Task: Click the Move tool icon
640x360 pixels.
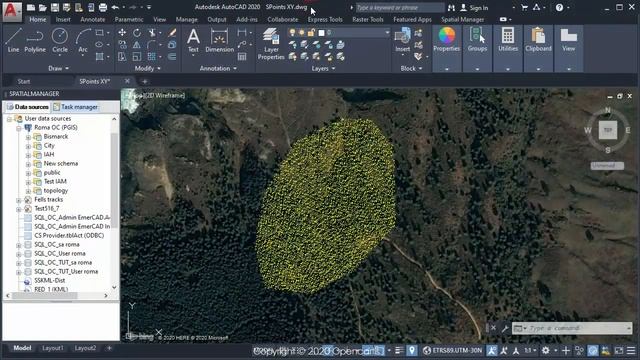Action: 122,33
